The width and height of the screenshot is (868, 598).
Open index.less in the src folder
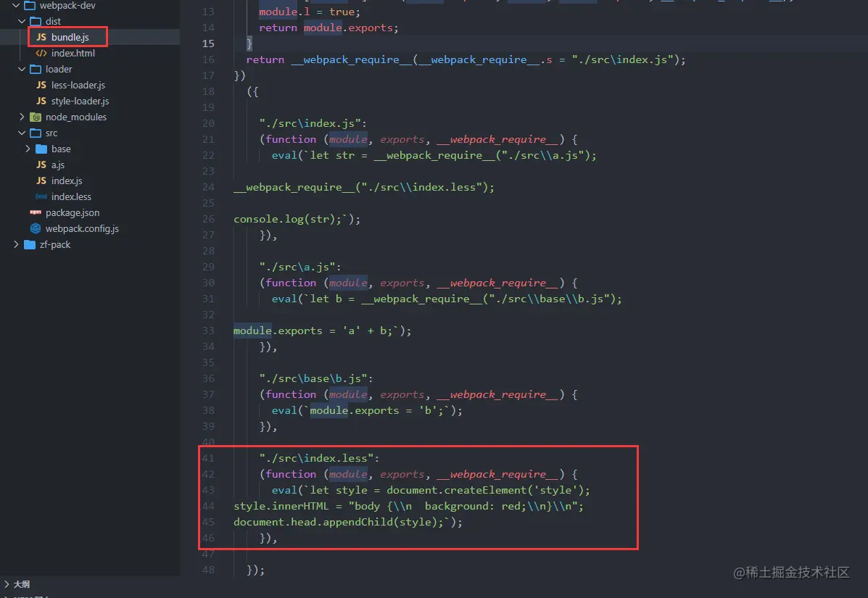[x=71, y=197]
